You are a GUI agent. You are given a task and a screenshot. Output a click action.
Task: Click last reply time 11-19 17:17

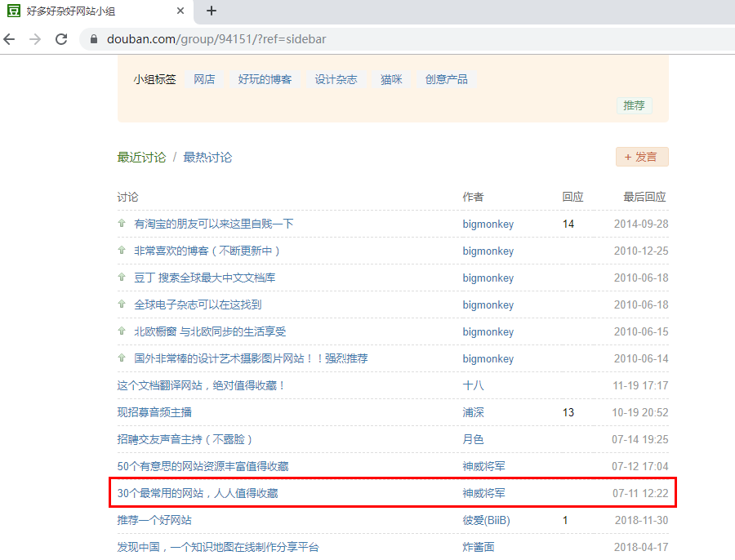pos(641,385)
